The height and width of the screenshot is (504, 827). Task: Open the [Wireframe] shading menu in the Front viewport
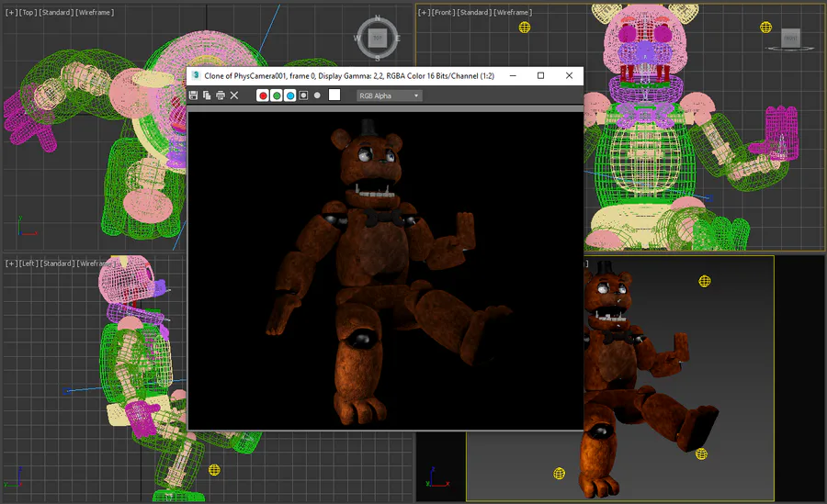513,12
